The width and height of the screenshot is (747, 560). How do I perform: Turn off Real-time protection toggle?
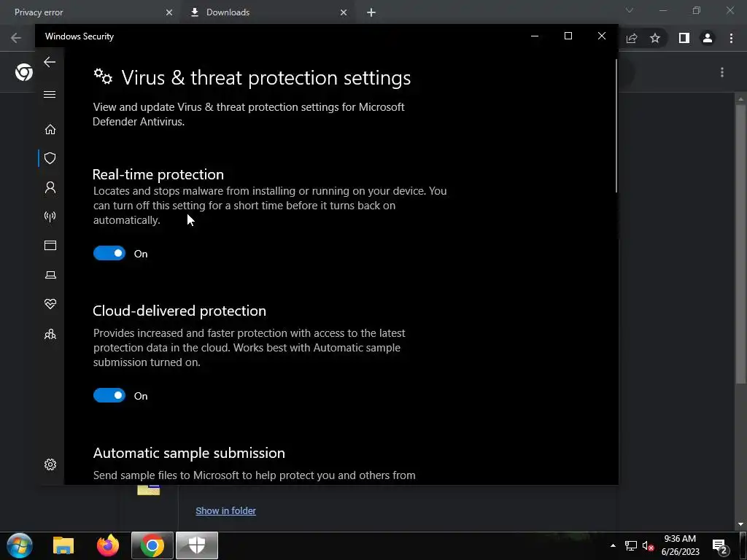[x=109, y=253]
